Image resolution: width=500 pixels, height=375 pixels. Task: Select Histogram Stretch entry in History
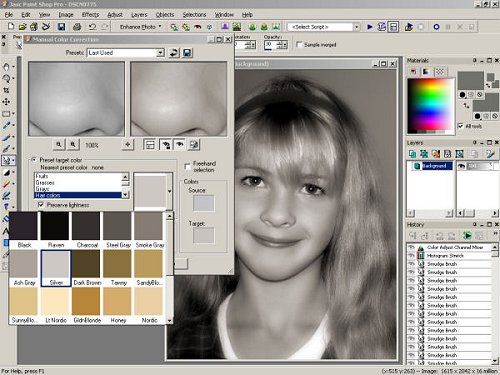(x=446, y=256)
